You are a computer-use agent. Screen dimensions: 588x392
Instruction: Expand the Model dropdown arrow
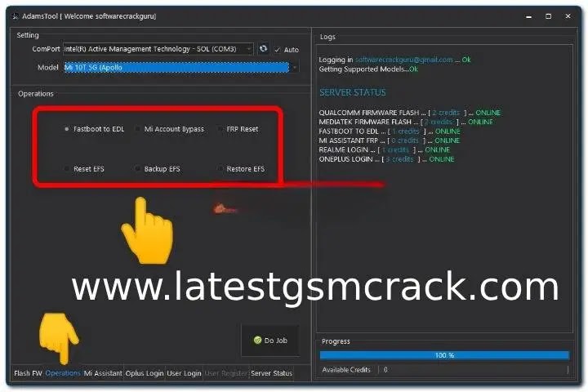coord(295,68)
